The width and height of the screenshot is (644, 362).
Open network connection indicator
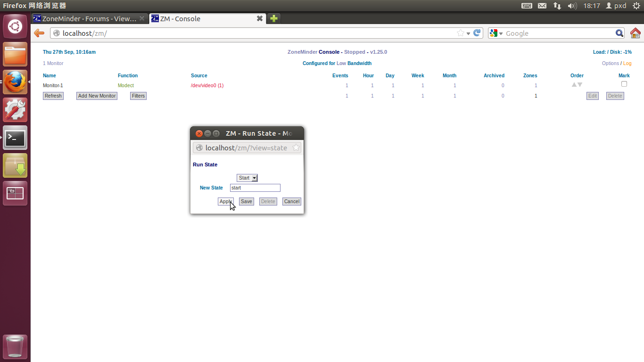pyautogui.click(x=557, y=6)
